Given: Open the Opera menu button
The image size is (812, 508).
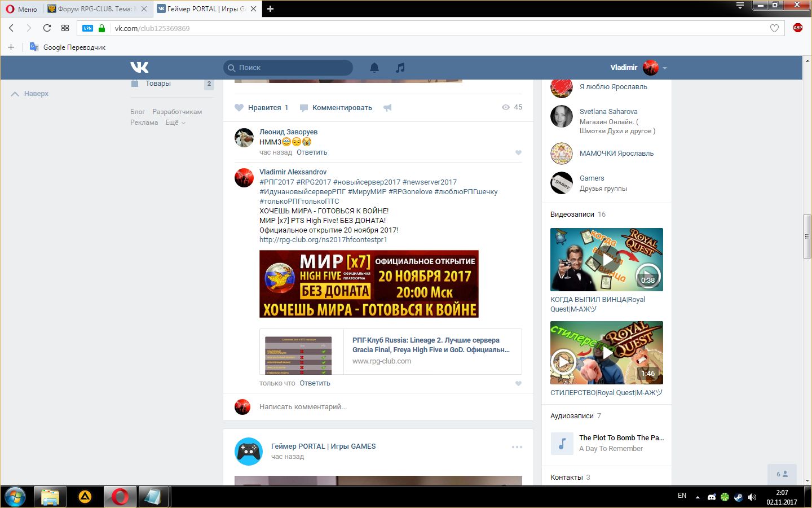Looking at the screenshot, I should click(x=21, y=9).
